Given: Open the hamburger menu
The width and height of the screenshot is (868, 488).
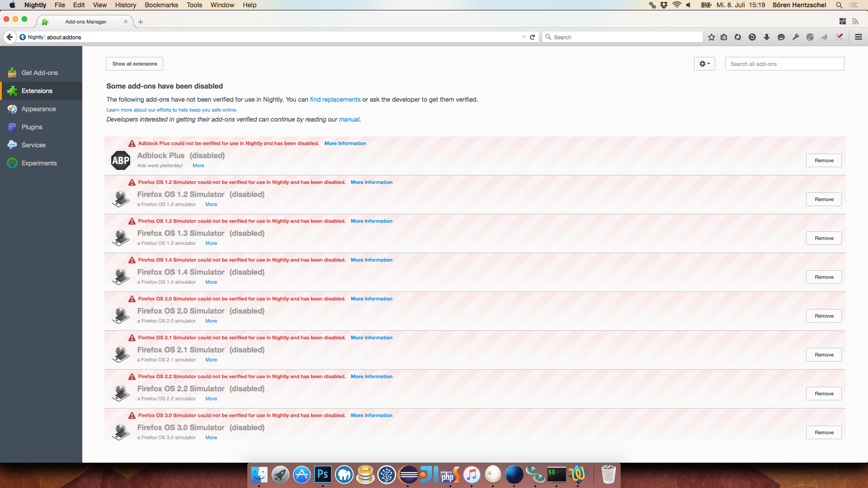Looking at the screenshot, I should click(x=859, y=37).
